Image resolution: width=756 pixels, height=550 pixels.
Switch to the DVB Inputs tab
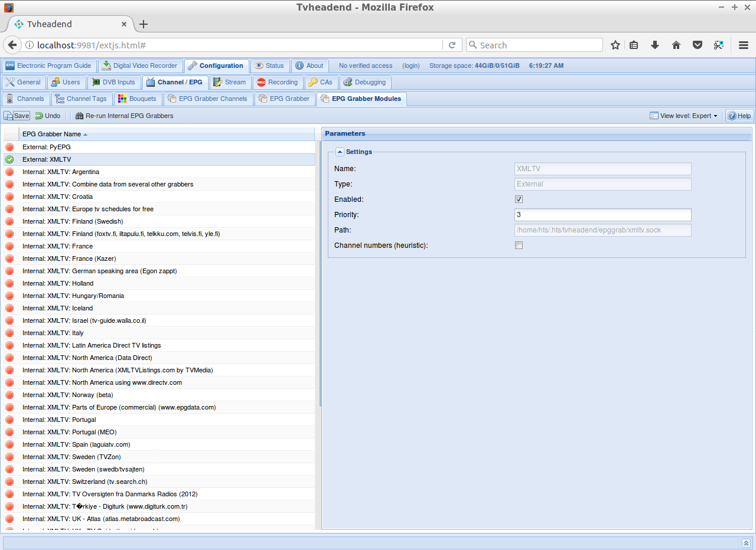coord(113,82)
